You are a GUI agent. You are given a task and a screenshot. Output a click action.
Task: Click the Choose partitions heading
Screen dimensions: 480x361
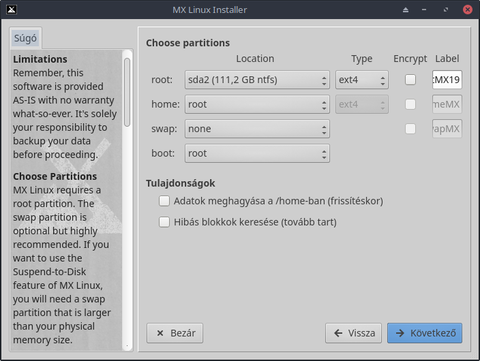(x=188, y=43)
